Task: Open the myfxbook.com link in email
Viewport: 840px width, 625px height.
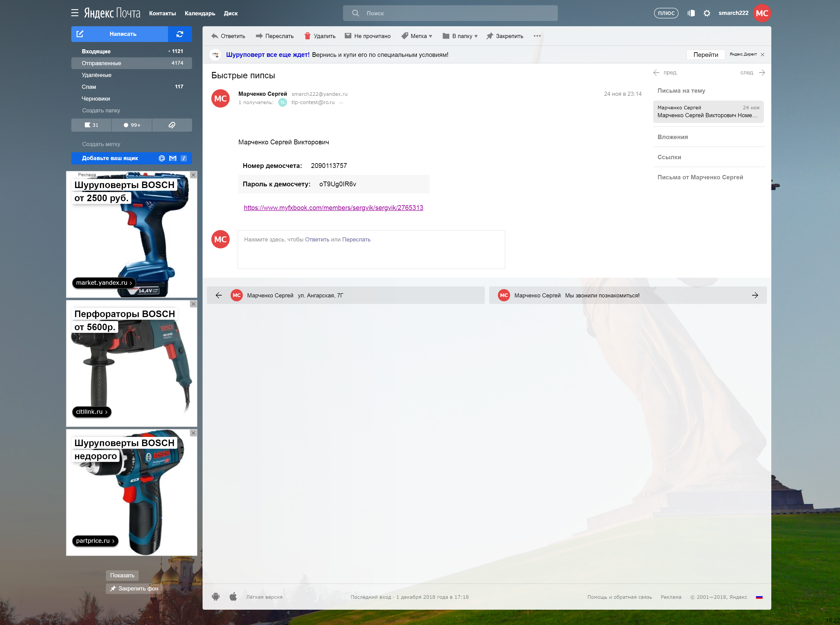Action: (333, 208)
